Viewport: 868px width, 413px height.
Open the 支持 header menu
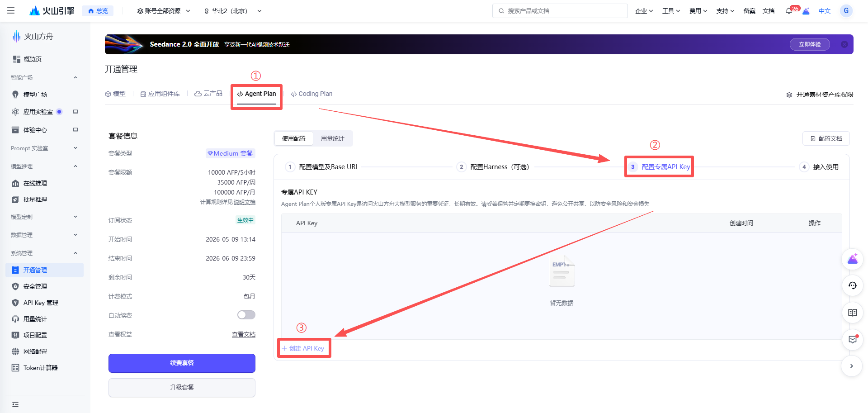[725, 11]
